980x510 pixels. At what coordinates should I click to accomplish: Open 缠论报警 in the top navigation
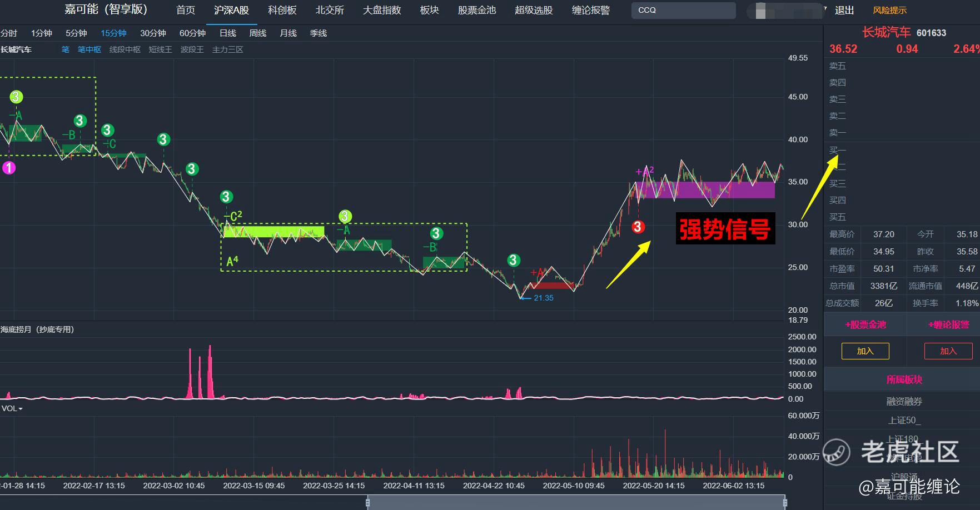591,10
